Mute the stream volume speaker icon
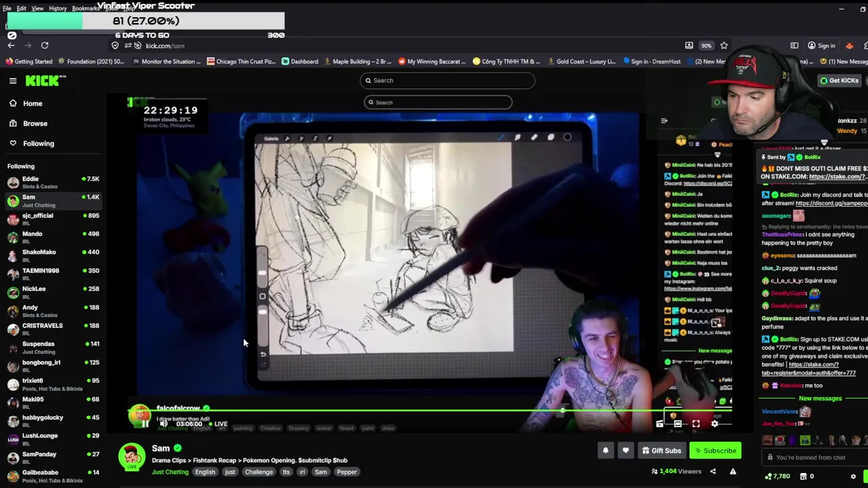This screenshot has height=488, width=868. click(163, 424)
